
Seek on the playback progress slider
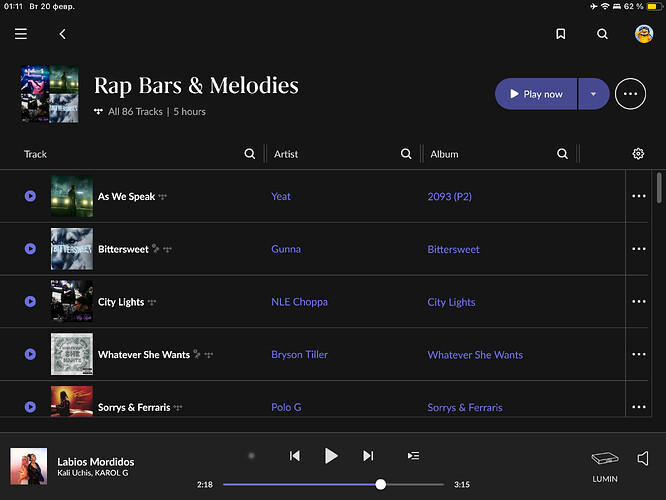click(x=333, y=484)
